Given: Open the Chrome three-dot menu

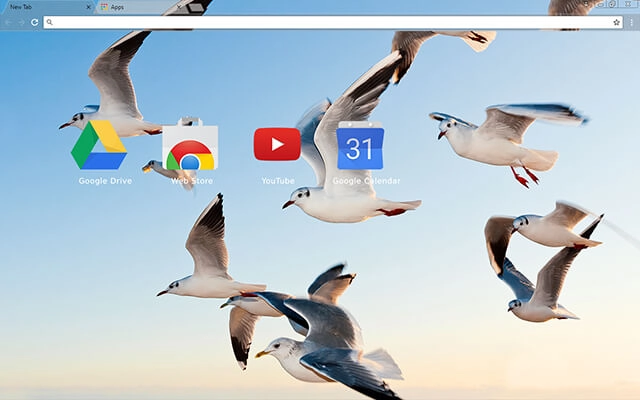Looking at the screenshot, I should (x=631, y=22).
